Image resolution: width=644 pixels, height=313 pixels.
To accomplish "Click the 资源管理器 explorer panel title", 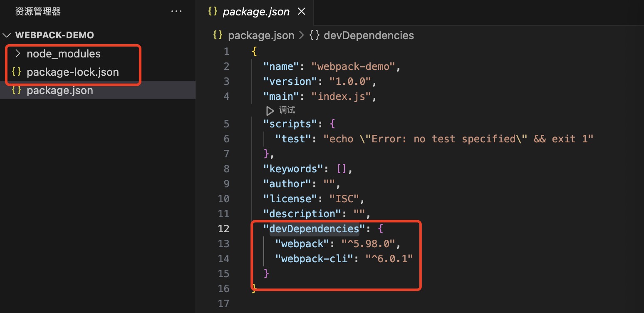I will click(x=38, y=12).
